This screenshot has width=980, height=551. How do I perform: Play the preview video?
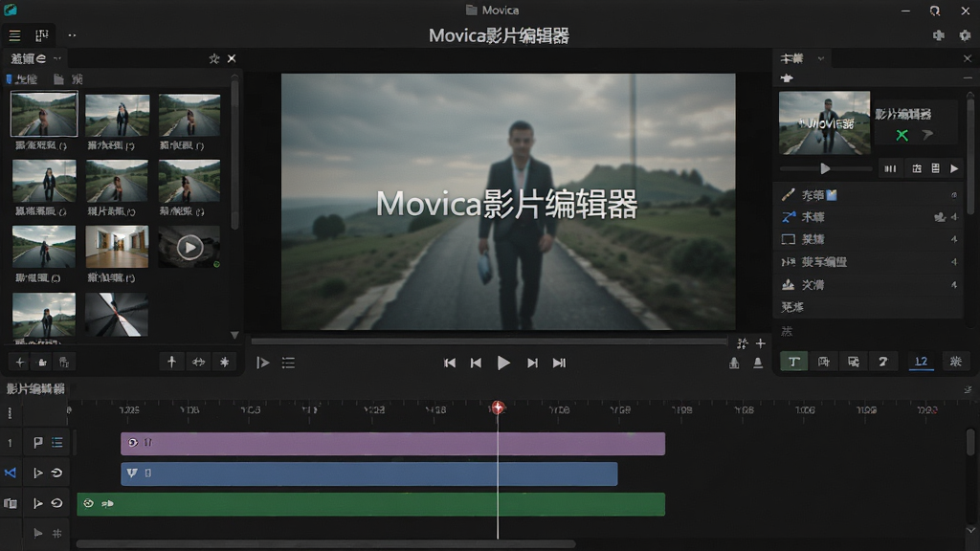pyautogui.click(x=503, y=363)
